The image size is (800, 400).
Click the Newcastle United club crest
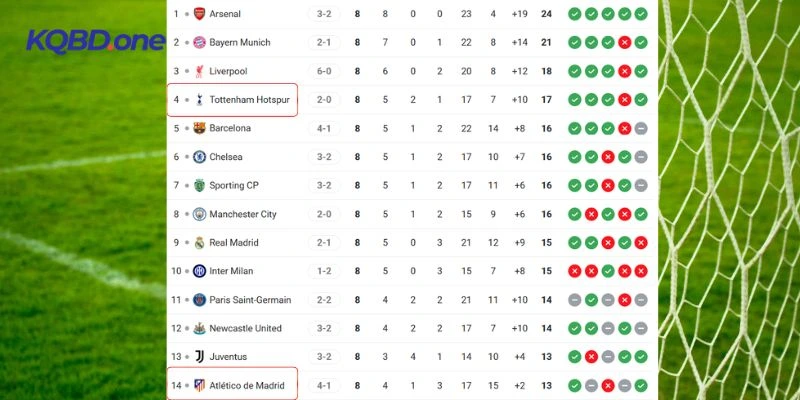pyautogui.click(x=199, y=328)
